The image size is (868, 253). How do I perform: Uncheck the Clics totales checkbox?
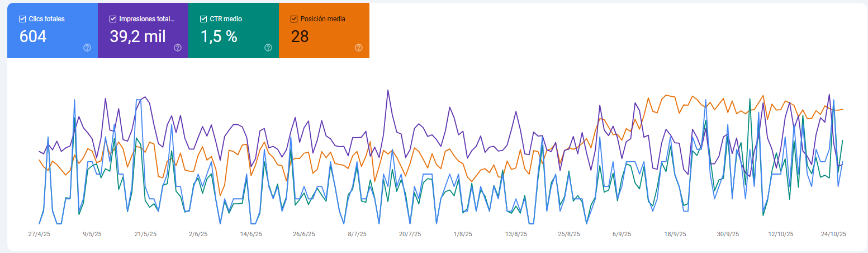(x=22, y=19)
